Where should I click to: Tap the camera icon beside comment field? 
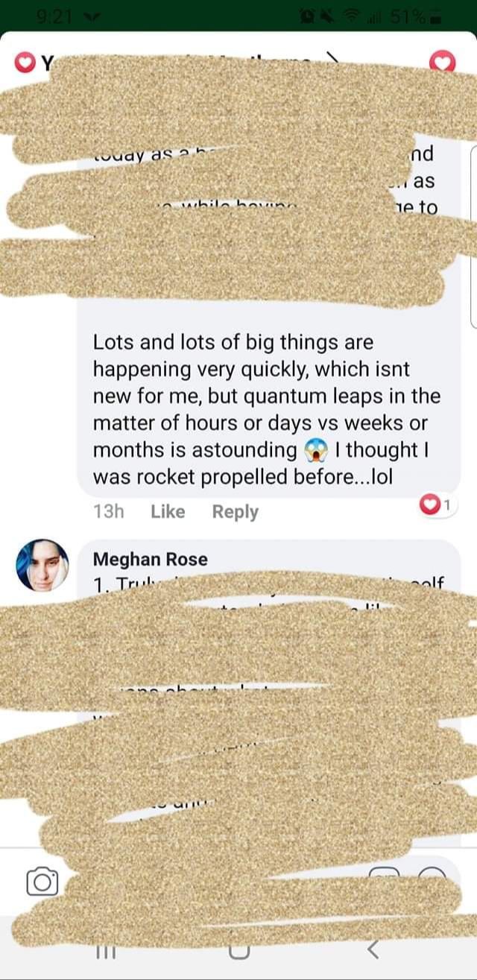(x=42, y=882)
